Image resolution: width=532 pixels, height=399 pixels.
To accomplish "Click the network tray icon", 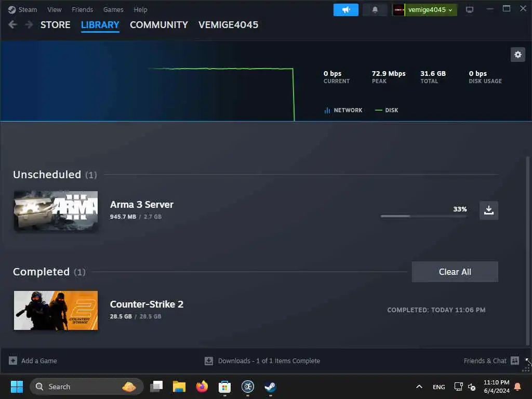I will pyautogui.click(x=458, y=387).
